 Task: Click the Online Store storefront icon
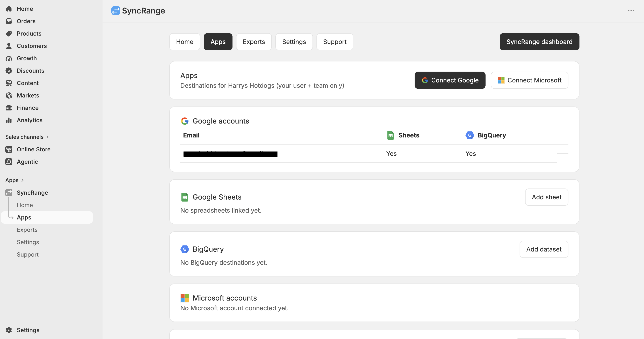pyautogui.click(x=9, y=149)
